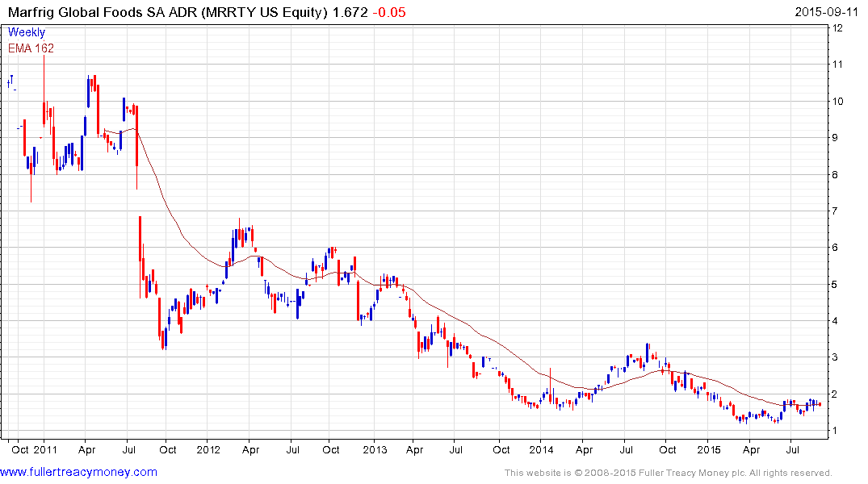Click the 5 mark on price axis
868x484 pixels.
click(838, 285)
